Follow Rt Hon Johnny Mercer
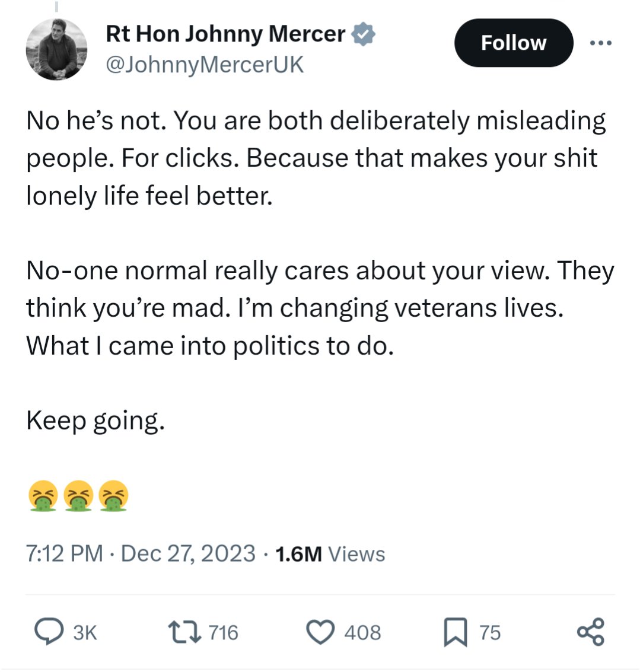This screenshot has width=640, height=672. [x=513, y=43]
